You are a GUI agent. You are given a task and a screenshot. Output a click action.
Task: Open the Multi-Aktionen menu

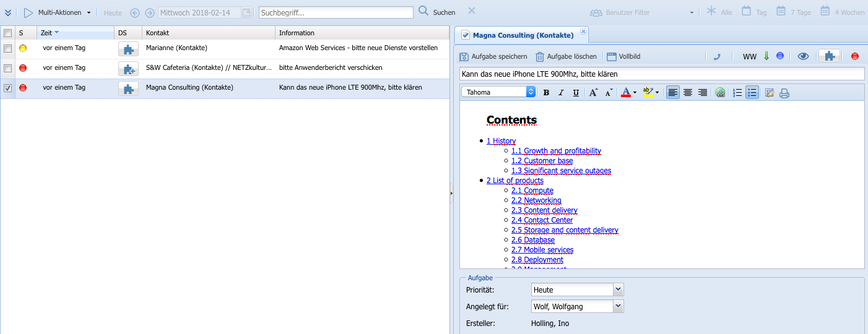pos(59,12)
